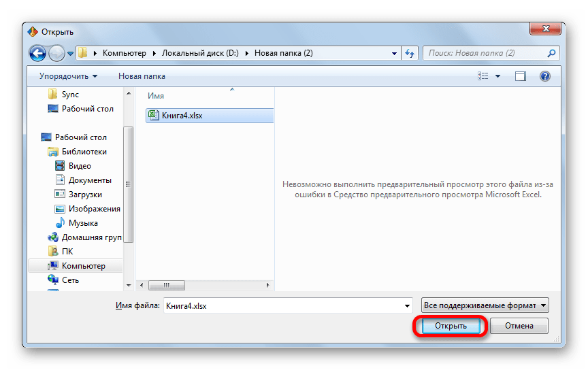Select Локальный диск (D:) in the address path
This screenshot has height=370, width=588.
pos(200,53)
